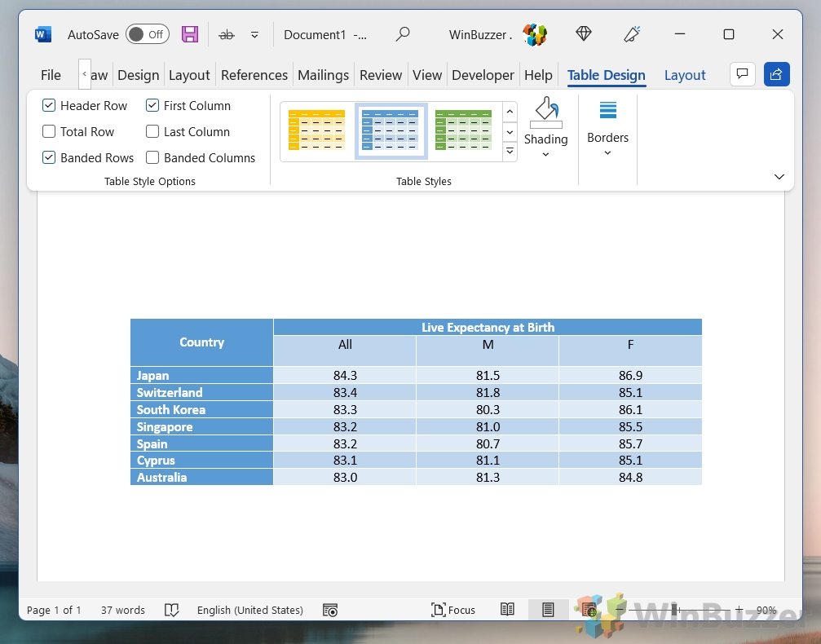
Task: Enable the Banded Columns checkbox
Action: point(152,157)
